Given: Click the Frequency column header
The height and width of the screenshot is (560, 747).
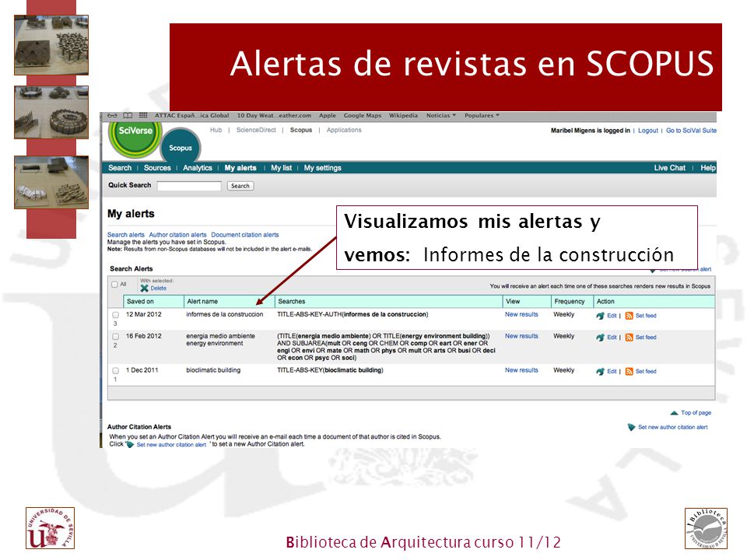Looking at the screenshot, I should click(x=572, y=302).
